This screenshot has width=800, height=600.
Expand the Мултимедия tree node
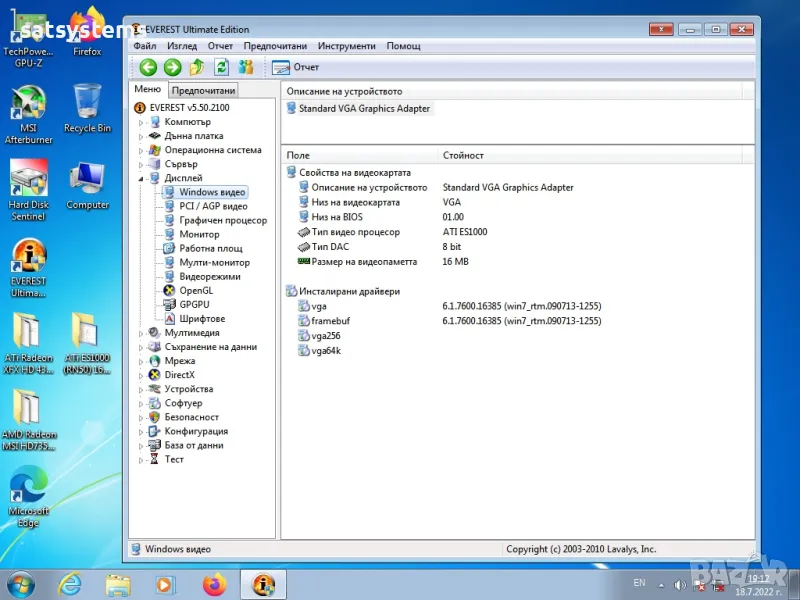(x=140, y=333)
